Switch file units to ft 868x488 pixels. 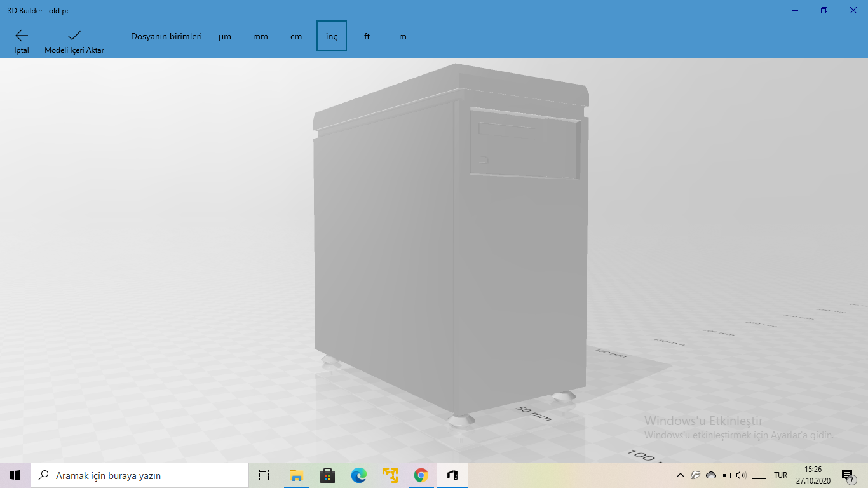click(367, 36)
